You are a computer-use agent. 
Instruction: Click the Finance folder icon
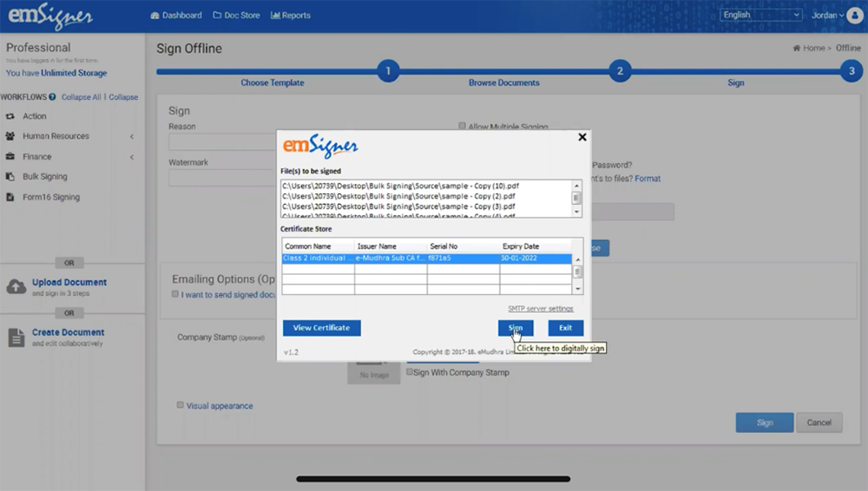(10, 157)
